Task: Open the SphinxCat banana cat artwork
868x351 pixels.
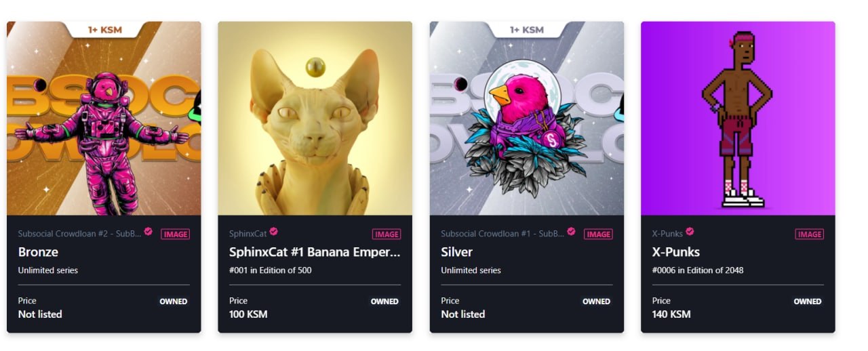Action: (x=315, y=119)
